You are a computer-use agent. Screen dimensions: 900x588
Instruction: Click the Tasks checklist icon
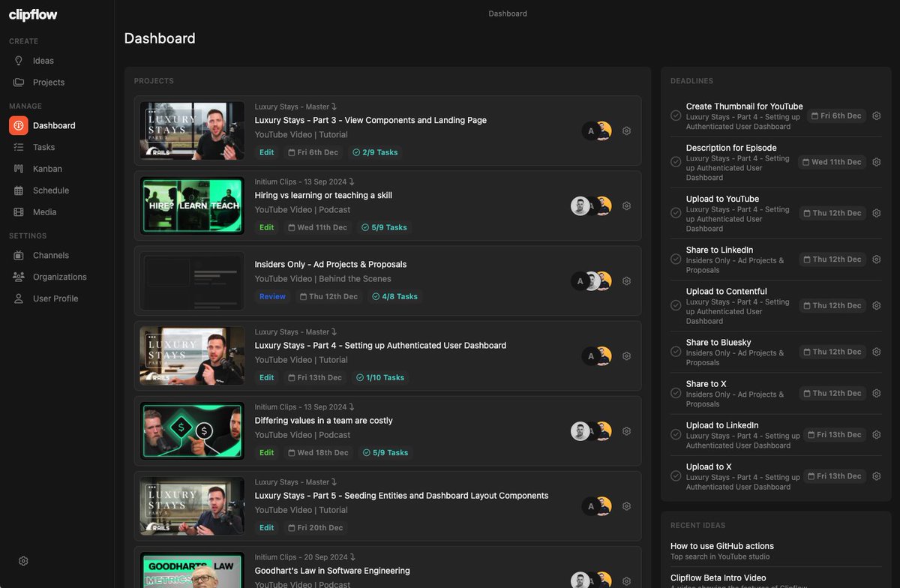(19, 147)
